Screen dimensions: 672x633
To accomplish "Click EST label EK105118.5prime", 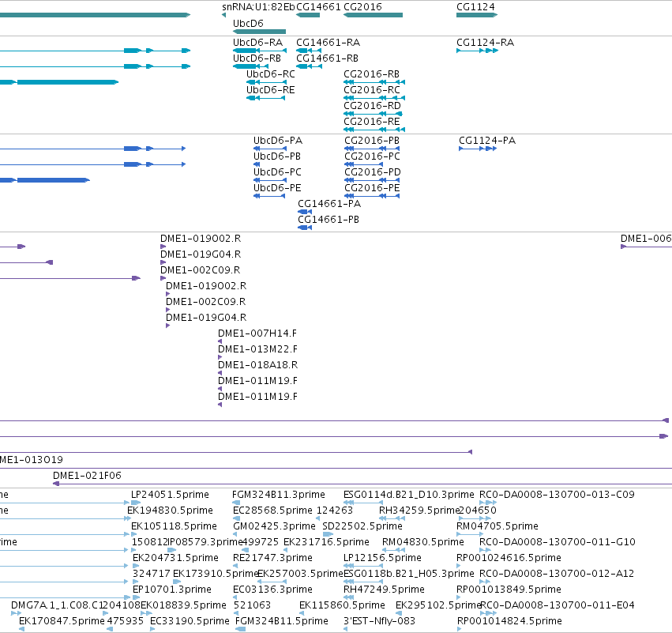I will [174, 526].
